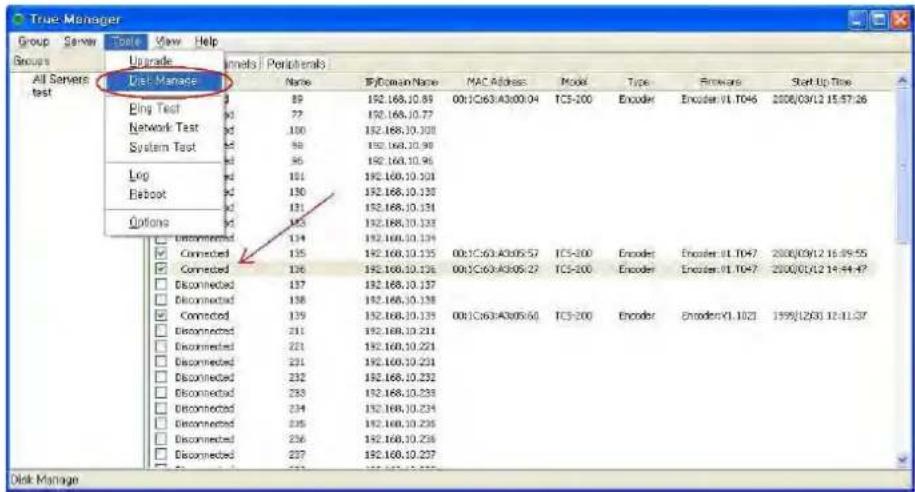Sort by the Firmware column header

720,82
